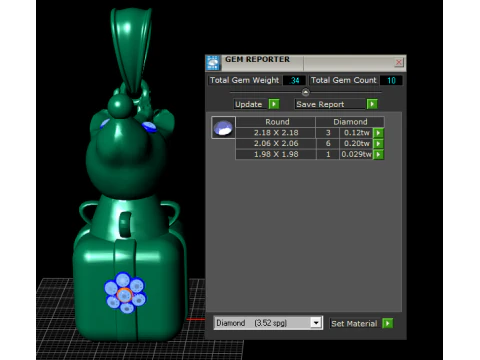
Task: Click the Total Gem Count value 10
Action: [391, 80]
